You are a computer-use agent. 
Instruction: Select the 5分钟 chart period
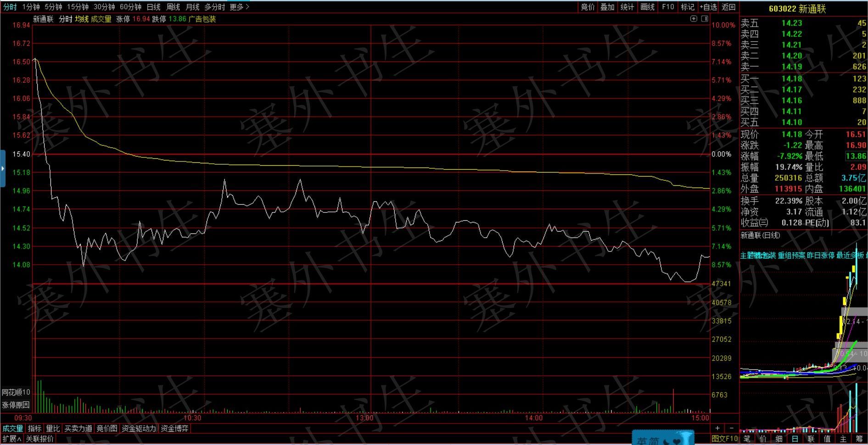pyautogui.click(x=53, y=7)
